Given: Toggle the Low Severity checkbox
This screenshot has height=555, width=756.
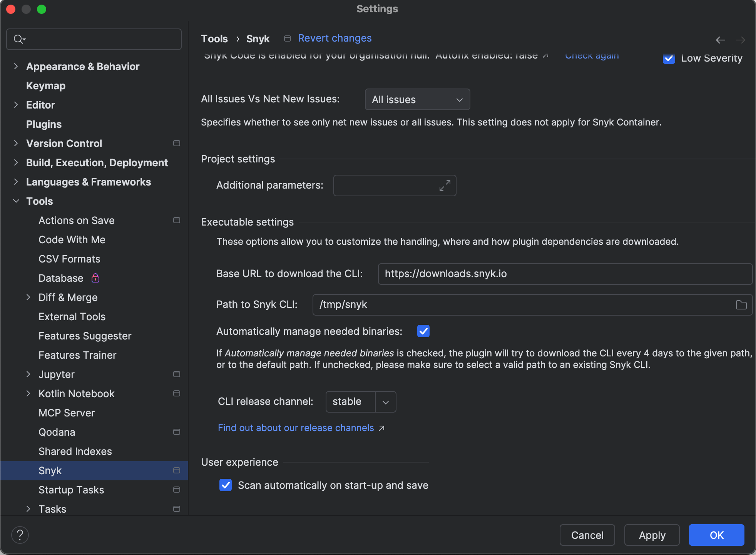Looking at the screenshot, I should (669, 59).
